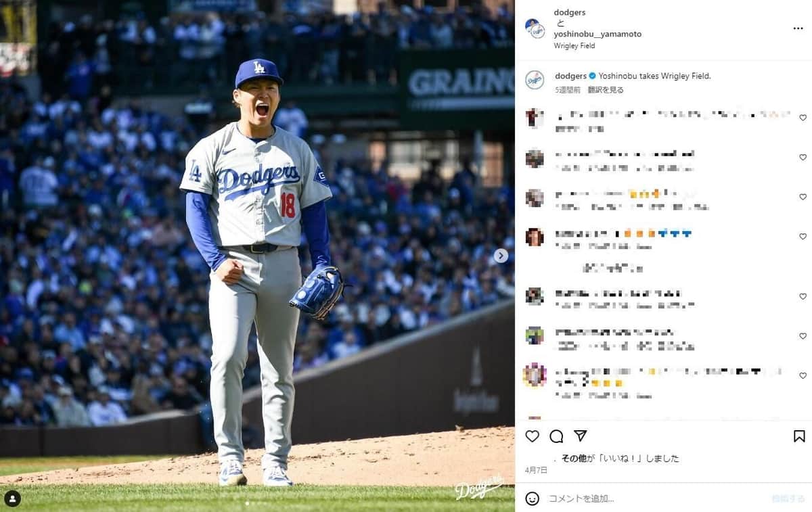Open the dodgers profile avatar in header
This screenshot has height=512, width=812.
tap(535, 28)
